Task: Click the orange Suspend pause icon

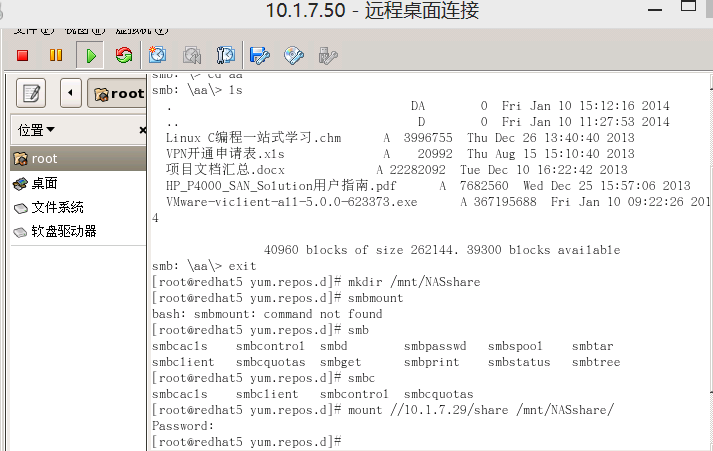Action: 56,55
